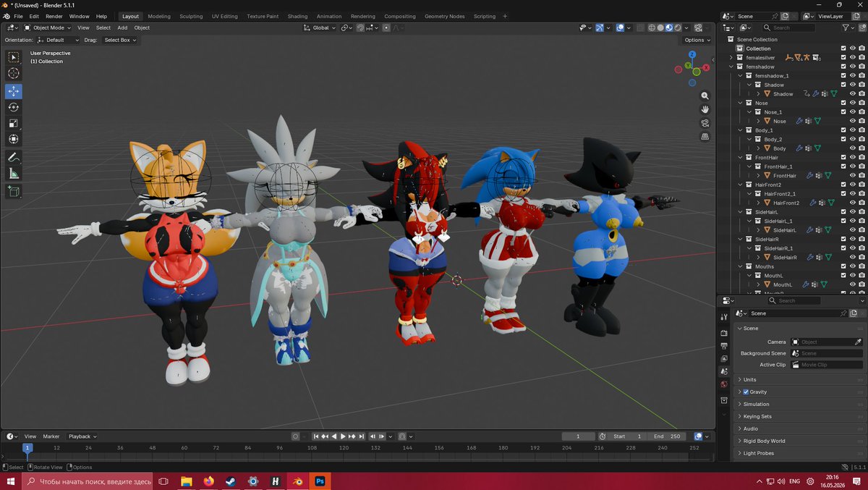Image resolution: width=868 pixels, height=490 pixels.
Task: Toggle snapping magnet icon in header
Action: point(360,28)
